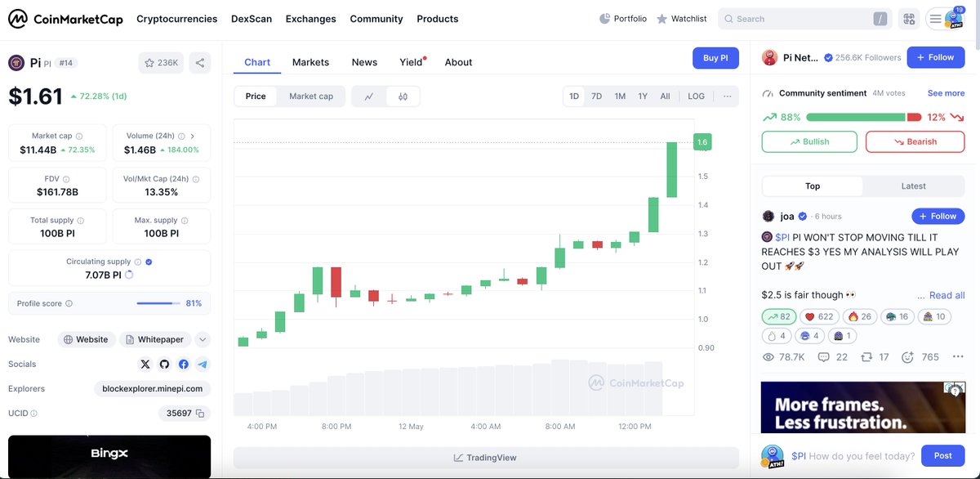Viewport: 980px width, 479px height.
Task: Open the DexScan nav menu
Action: click(x=252, y=19)
